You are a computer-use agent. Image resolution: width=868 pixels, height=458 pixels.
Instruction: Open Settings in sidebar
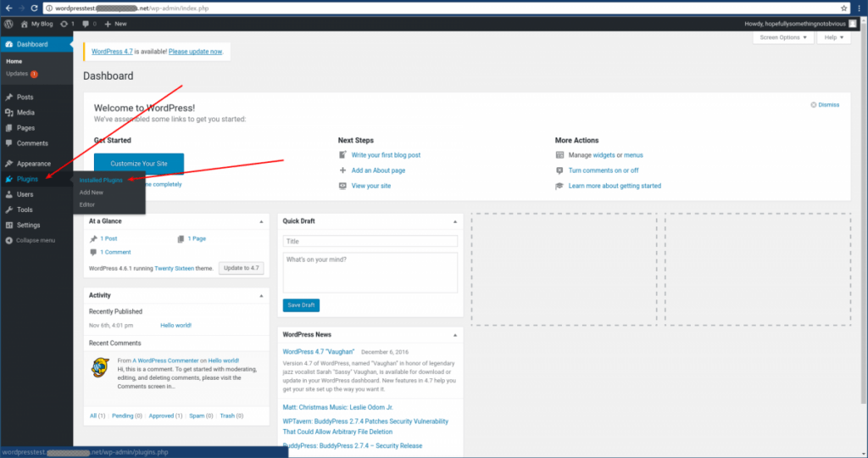pos(36,226)
